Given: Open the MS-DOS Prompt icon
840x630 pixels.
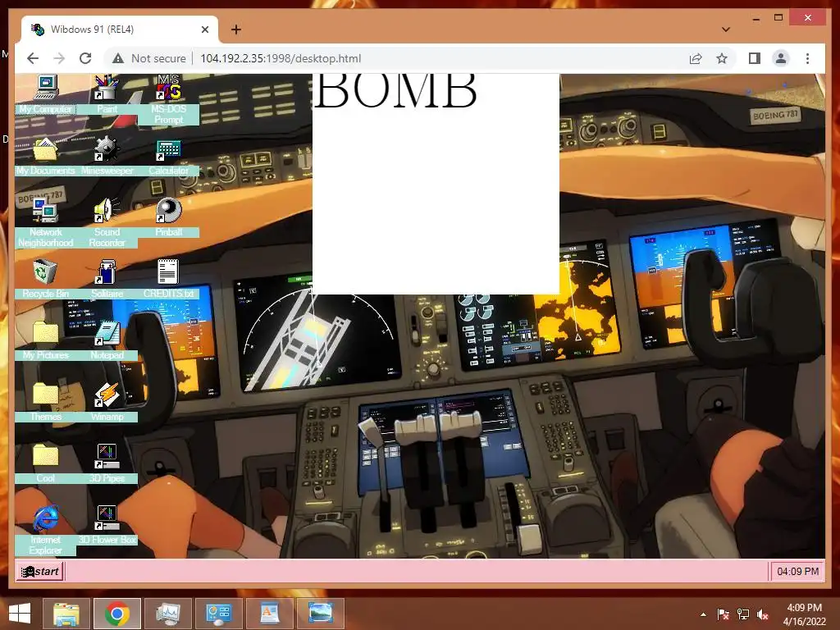Looking at the screenshot, I should tap(169, 87).
